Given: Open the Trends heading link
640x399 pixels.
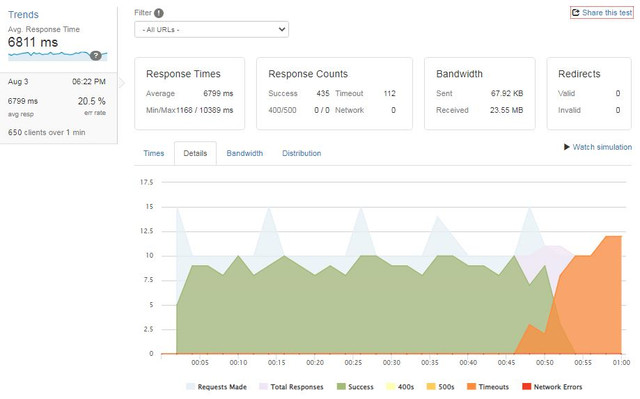Looking at the screenshot, I should coord(23,15).
